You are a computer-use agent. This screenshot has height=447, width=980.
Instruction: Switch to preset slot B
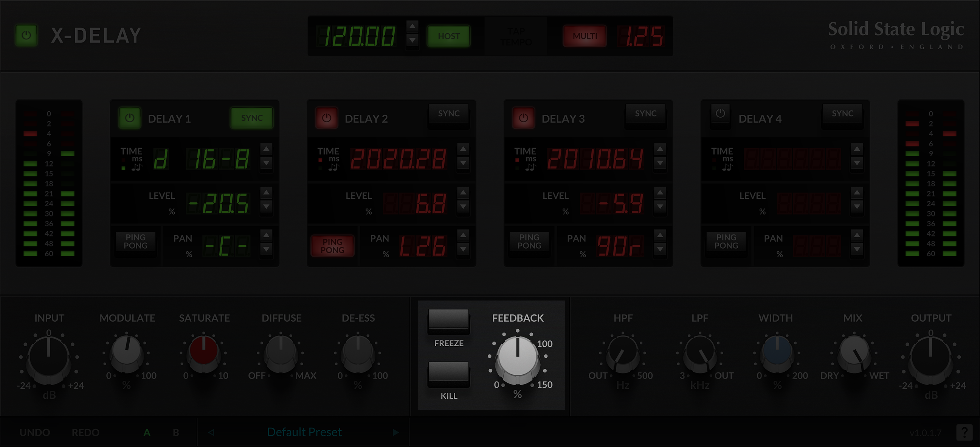click(175, 432)
